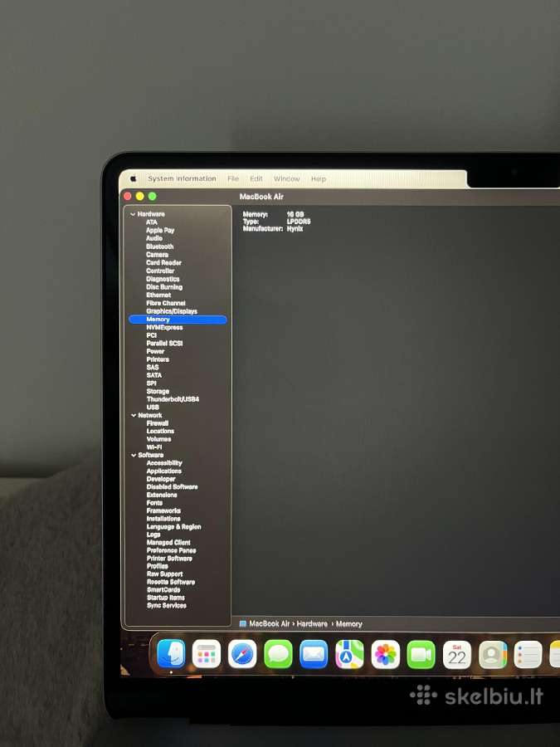Open the Help menu
Viewport: 560px width, 747px height.
[319, 179]
